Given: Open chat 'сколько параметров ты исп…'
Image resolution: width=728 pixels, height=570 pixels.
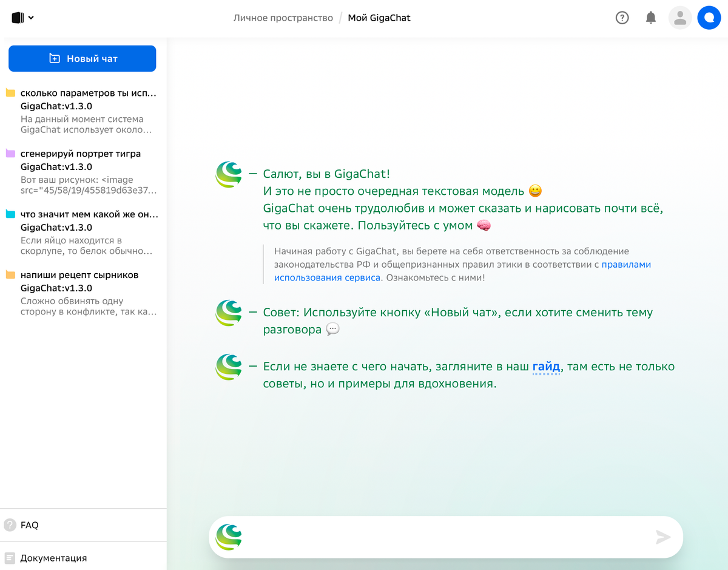Looking at the screenshot, I should click(x=89, y=93).
